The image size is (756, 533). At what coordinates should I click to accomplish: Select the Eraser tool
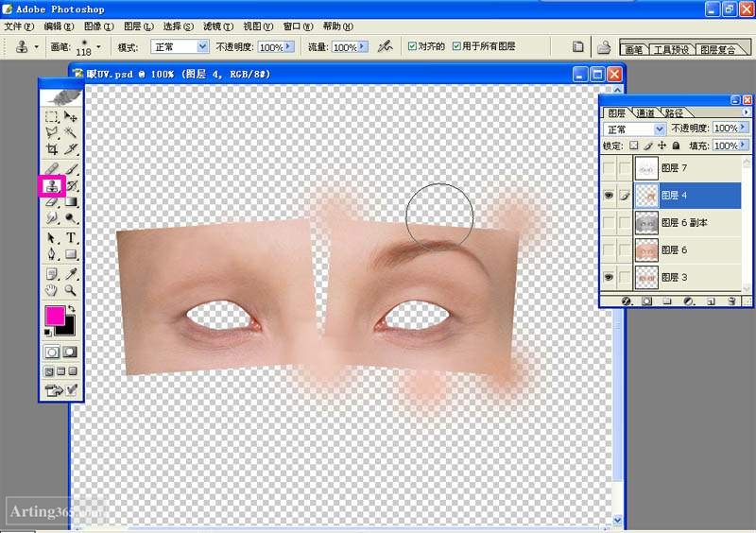pos(52,202)
